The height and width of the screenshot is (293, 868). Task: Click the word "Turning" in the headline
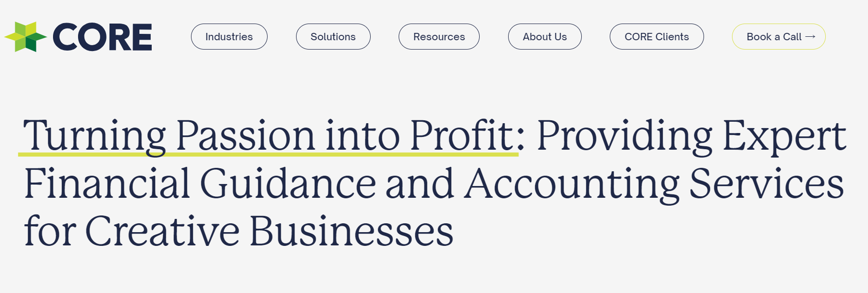tap(94, 136)
